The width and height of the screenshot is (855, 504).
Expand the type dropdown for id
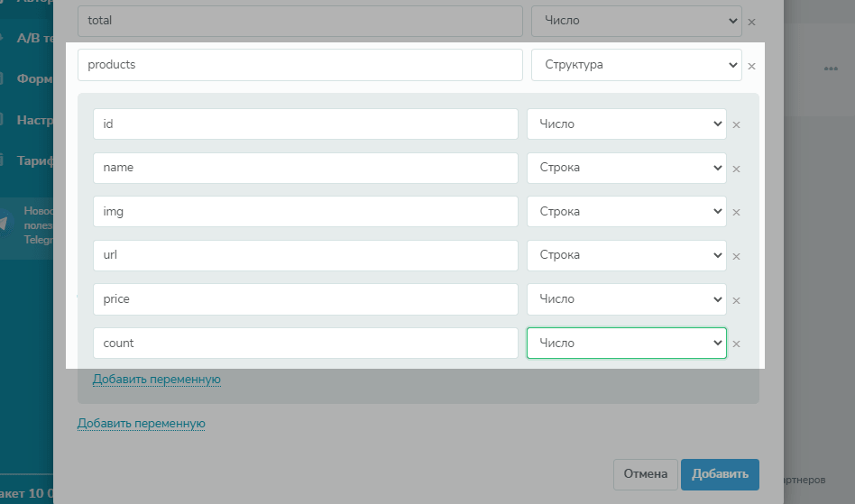626,124
